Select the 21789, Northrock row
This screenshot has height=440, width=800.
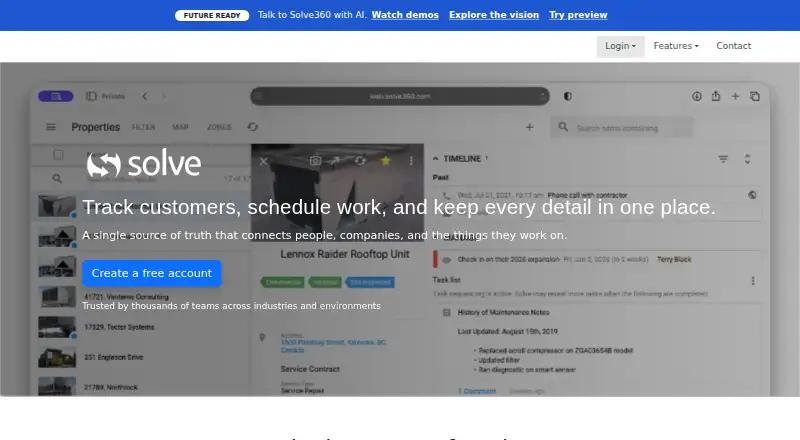[x=143, y=386]
